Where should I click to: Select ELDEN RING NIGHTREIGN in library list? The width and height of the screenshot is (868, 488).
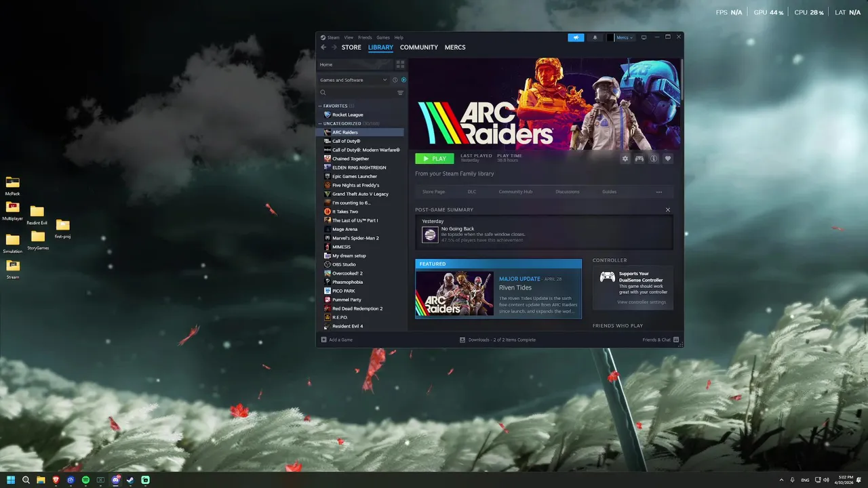pyautogui.click(x=361, y=167)
